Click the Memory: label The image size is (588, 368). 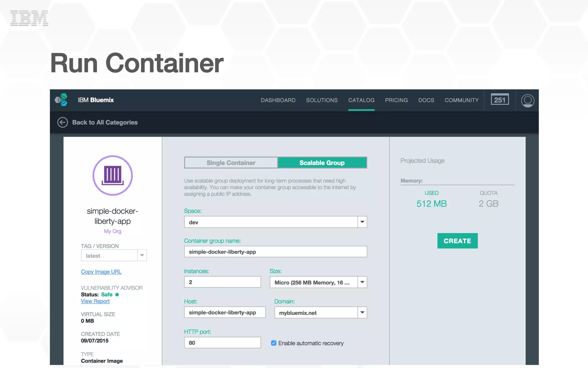click(411, 181)
